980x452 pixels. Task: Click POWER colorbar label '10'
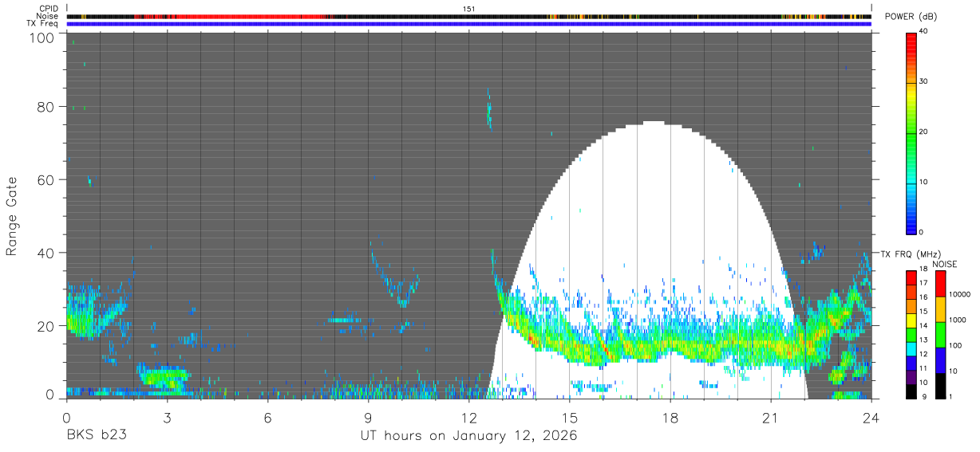pyautogui.click(x=924, y=183)
